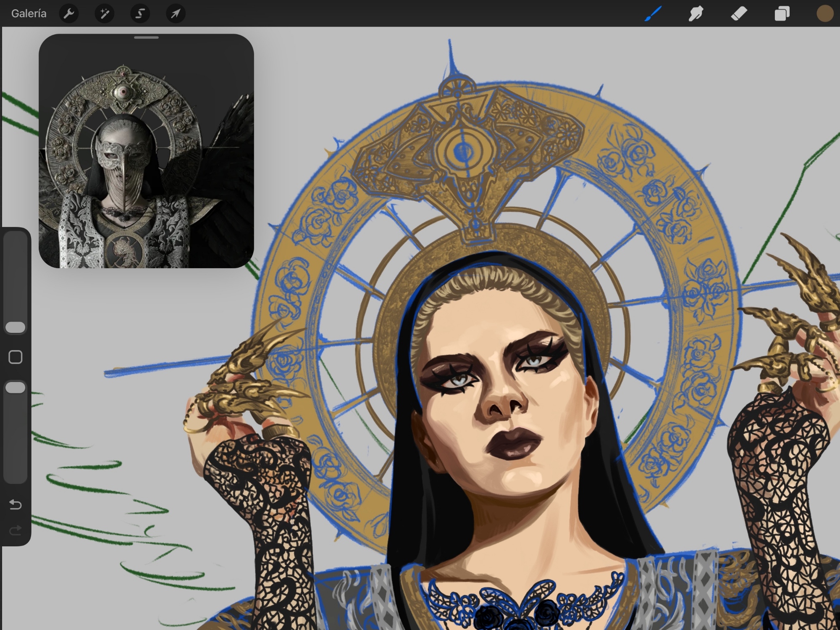
Task: Activate the Selection tool
Action: pos(140,14)
